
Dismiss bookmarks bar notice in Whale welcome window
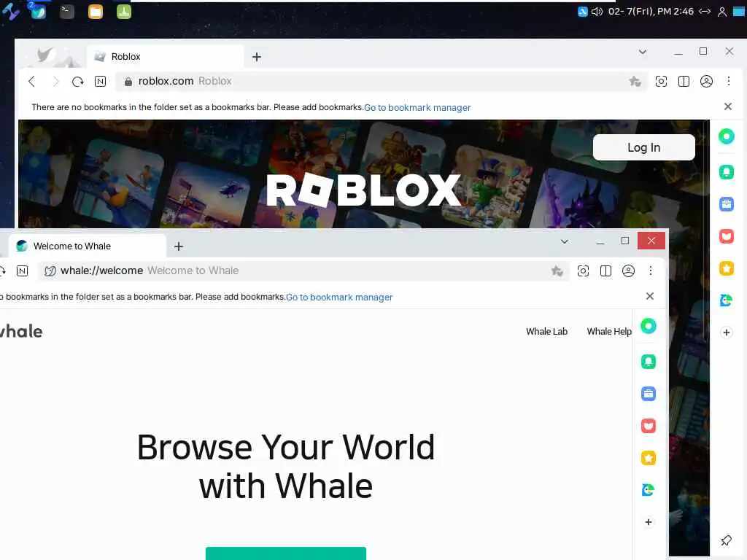650,296
